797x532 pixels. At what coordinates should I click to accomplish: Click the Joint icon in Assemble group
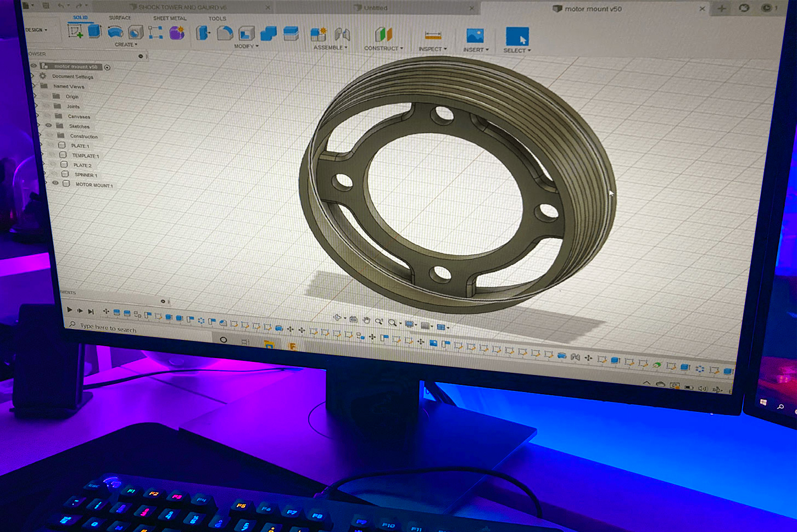pyautogui.click(x=343, y=35)
